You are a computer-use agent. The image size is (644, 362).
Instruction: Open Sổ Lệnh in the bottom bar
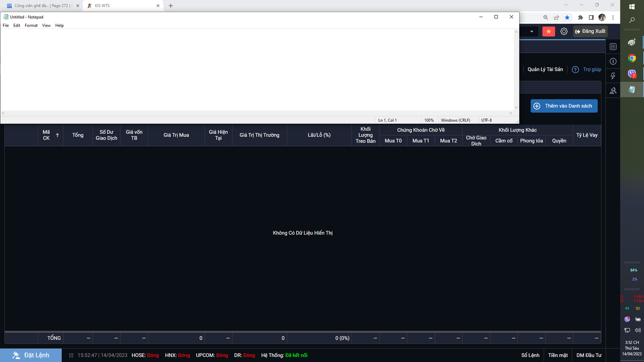point(530,355)
